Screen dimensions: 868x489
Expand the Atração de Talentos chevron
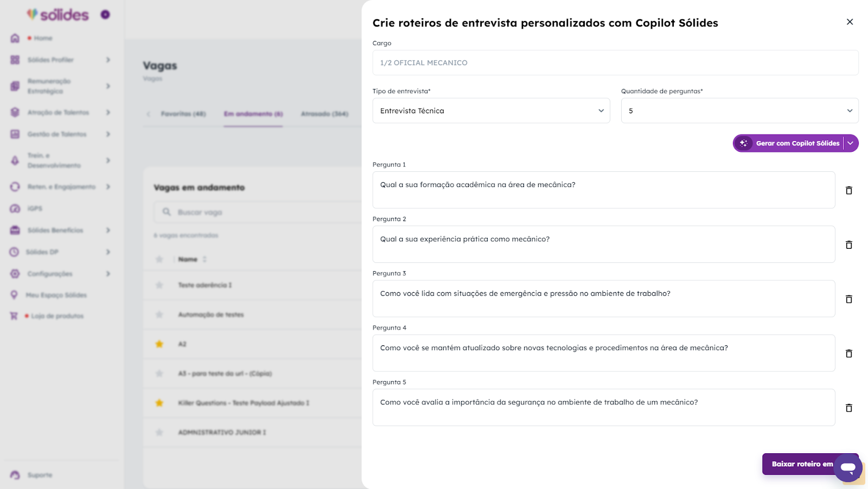point(108,112)
